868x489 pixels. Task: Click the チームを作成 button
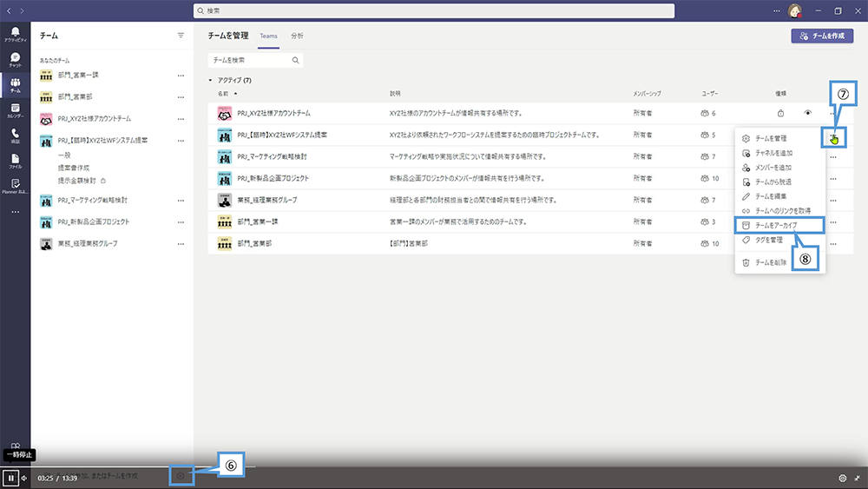coord(822,36)
